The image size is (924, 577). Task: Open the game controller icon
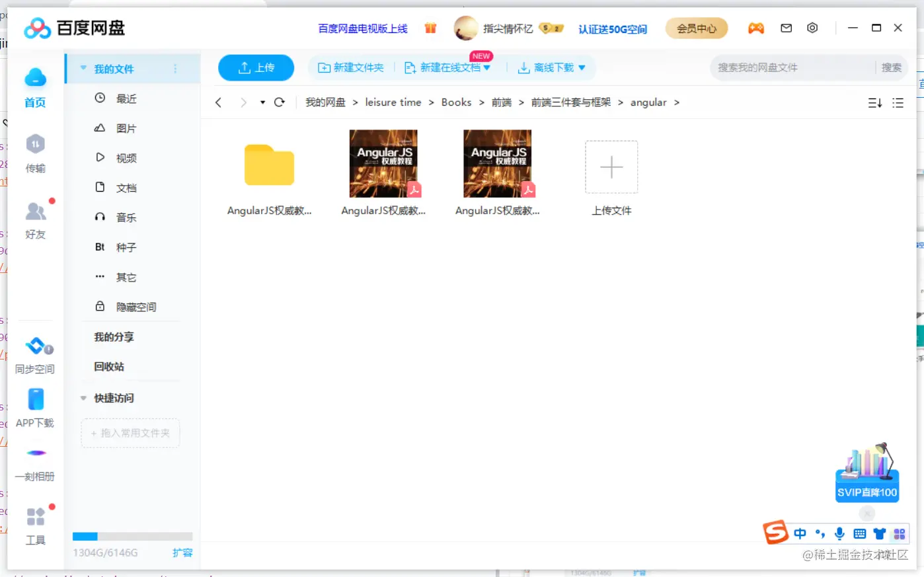755,28
